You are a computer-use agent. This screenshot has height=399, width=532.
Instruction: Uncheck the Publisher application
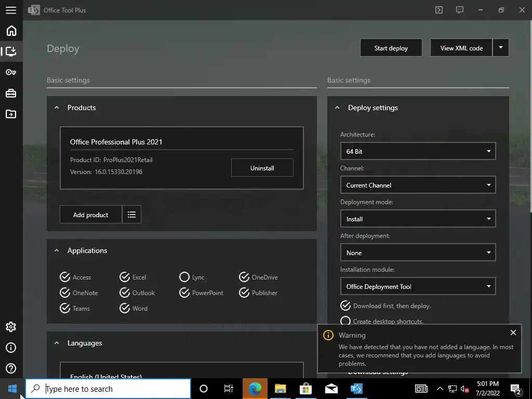point(244,292)
